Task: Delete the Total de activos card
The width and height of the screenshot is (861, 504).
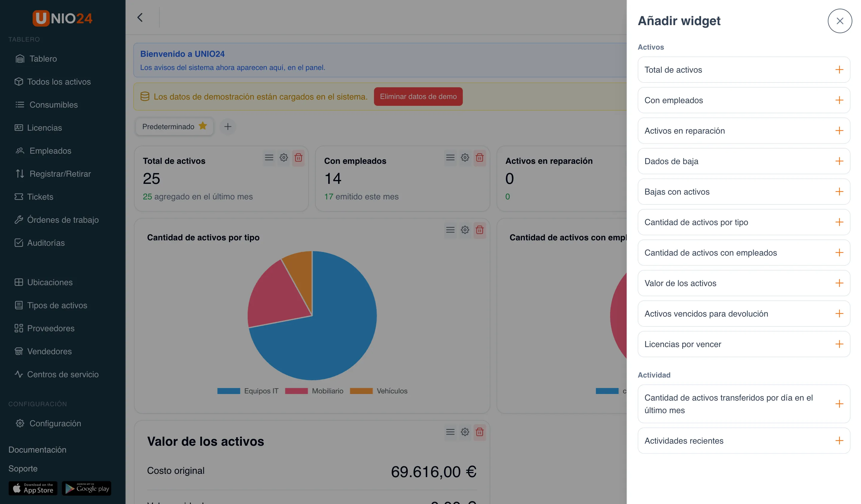Action: pos(298,158)
